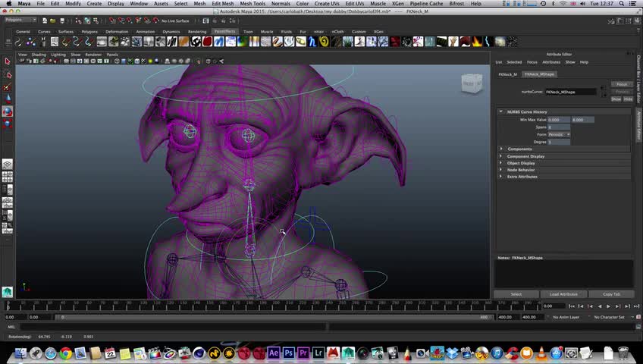The width and height of the screenshot is (643, 364).
Task: Click the Copy Tab button
Action: [611, 294]
